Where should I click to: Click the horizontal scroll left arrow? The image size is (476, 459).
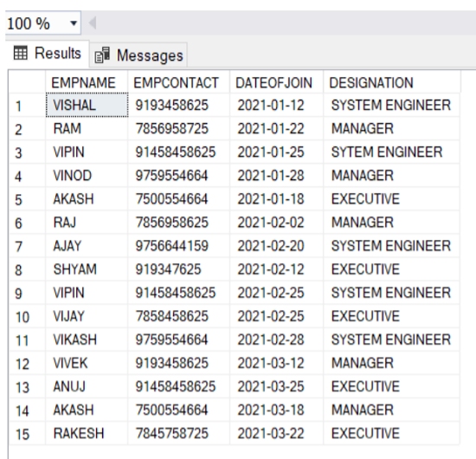tap(93, 23)
